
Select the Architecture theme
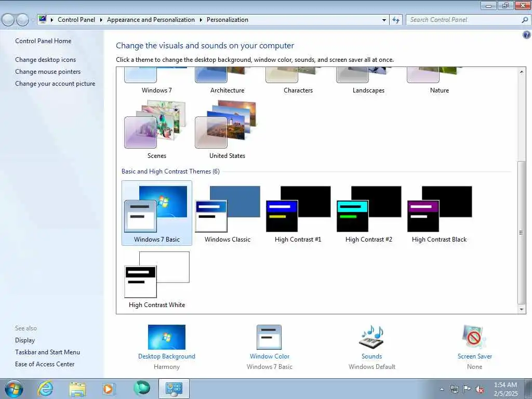[x=228, y=81]
